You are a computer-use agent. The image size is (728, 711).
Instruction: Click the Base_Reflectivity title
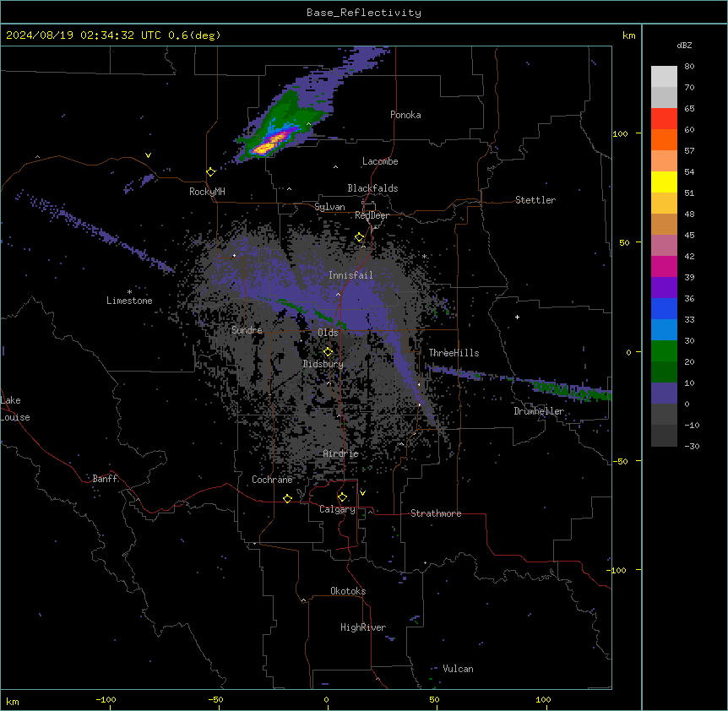pos(364,13)
